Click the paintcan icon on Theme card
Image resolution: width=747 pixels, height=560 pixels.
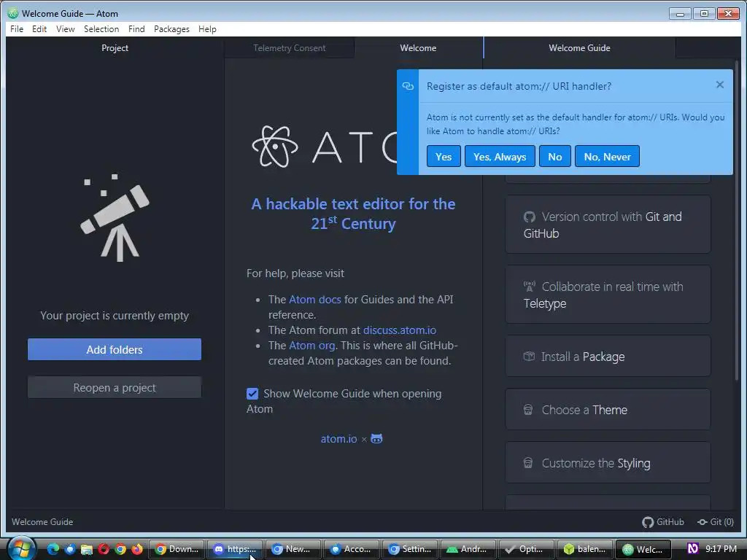[528, 410]
